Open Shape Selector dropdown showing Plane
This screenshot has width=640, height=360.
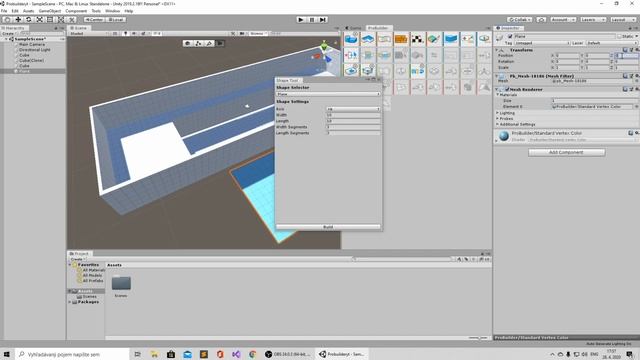[x=328, y=94]
